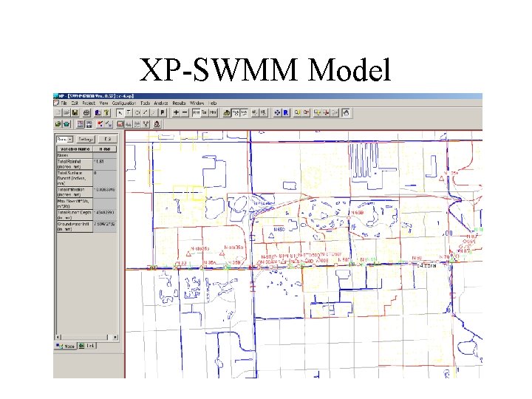This screenshot has height=399, width=532.
Task: Click the Open file folder icon
Action: 66,112
